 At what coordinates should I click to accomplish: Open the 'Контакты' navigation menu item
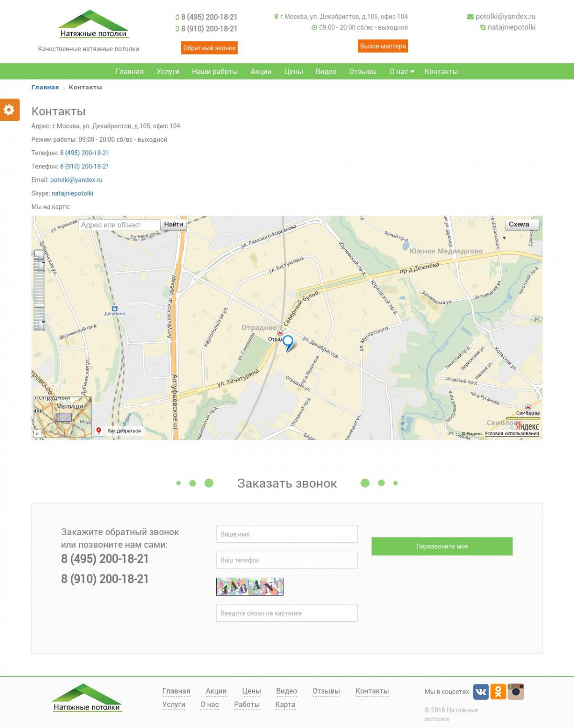440,71
